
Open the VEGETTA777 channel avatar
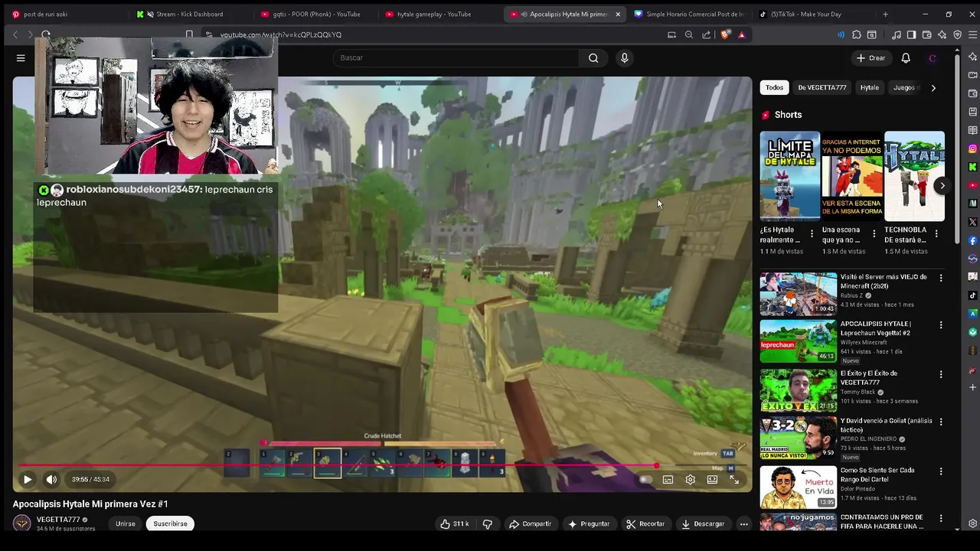pyautogui.click(x=22, y=523)
